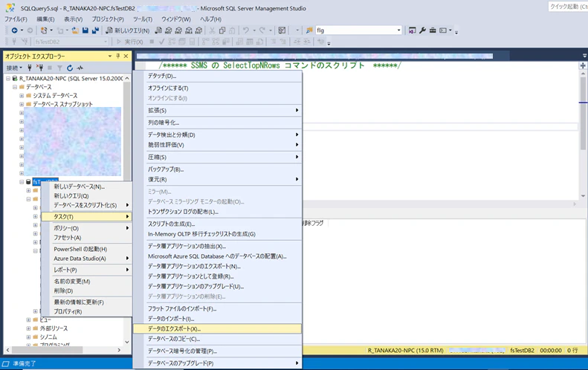This screenshot has height=370, width=588.
Task: Click the Undo toolbar icon
Action: (245, 30)
